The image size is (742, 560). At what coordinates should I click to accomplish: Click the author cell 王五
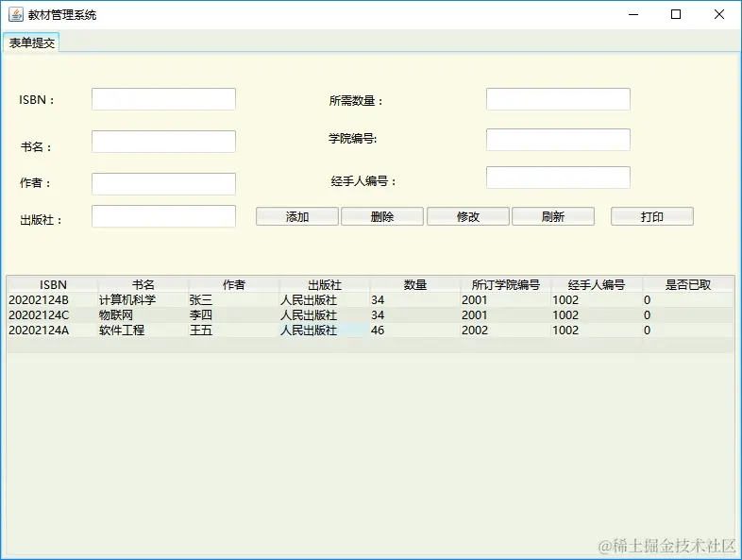pos(234,331)
